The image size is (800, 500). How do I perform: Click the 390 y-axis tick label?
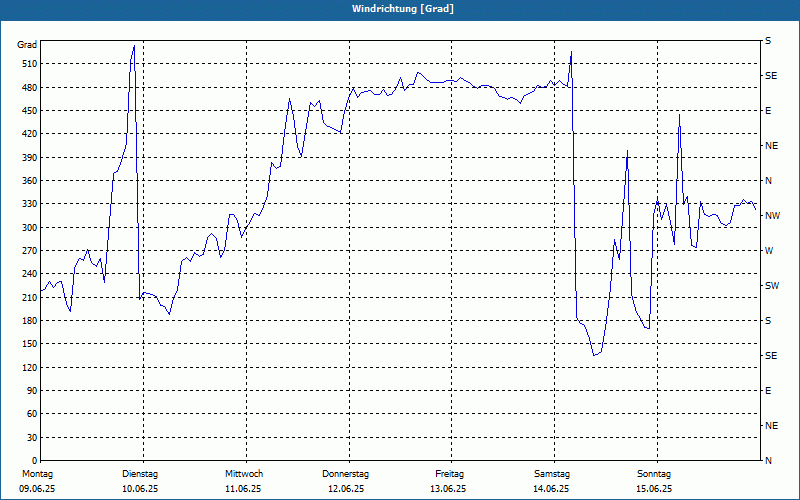(x=30, y=158)
